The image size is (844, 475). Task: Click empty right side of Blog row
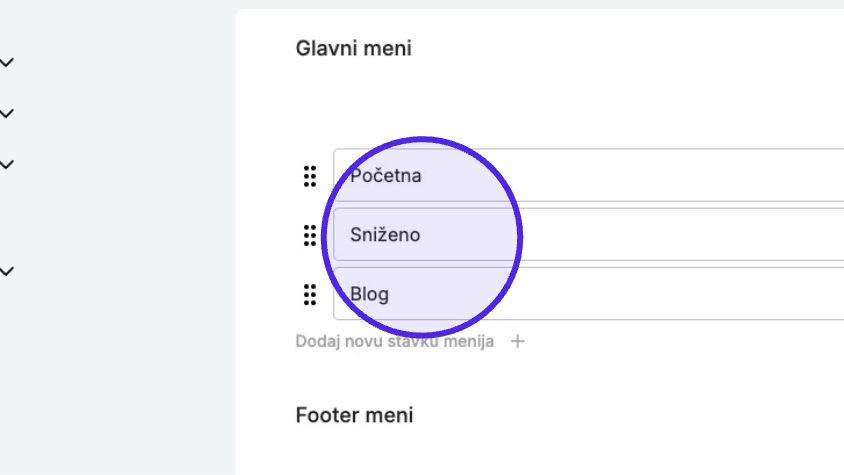tap(700, 294)
